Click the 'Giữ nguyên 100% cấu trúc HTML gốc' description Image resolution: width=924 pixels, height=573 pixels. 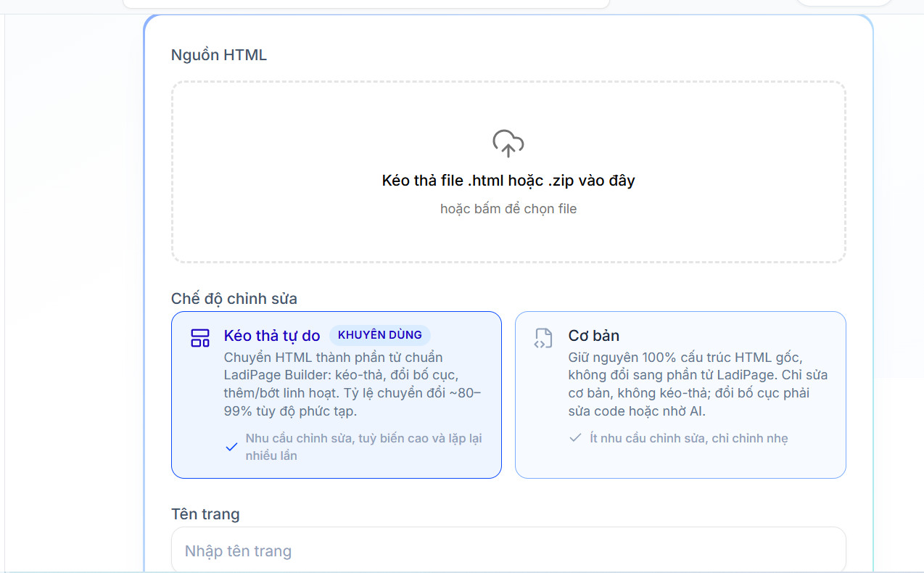698,384
